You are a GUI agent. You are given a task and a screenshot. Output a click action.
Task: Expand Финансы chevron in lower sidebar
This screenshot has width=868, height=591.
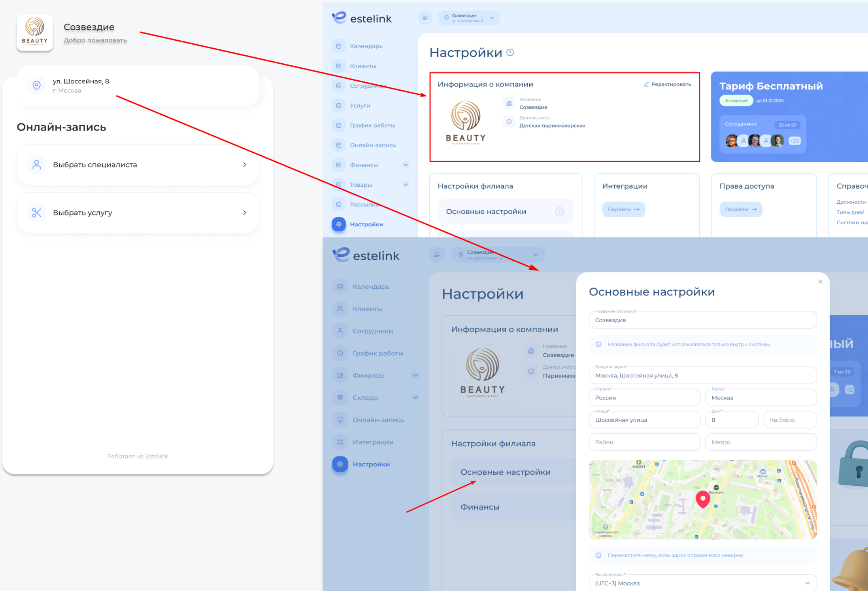pos(415,375)
